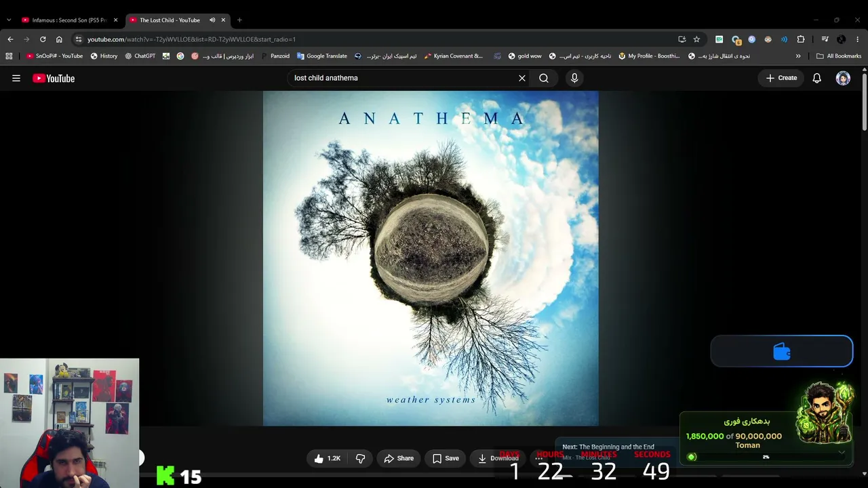
Task: Share this video
Action: pos(398,458)
